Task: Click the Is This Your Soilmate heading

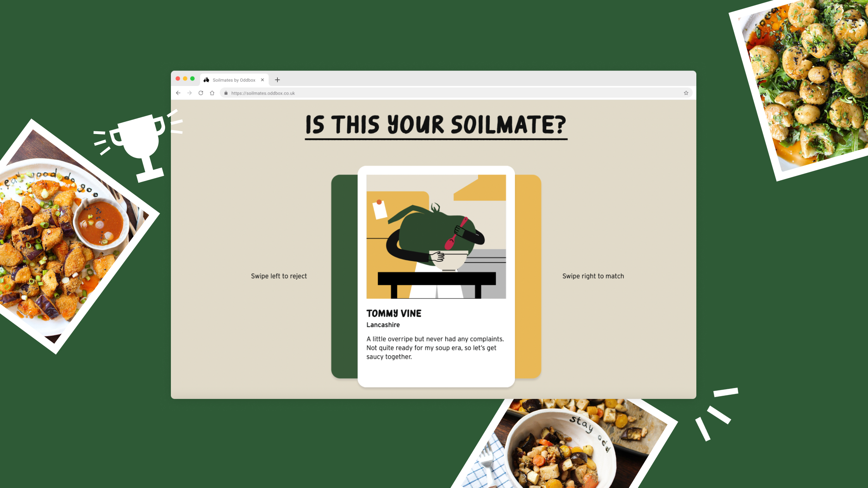Action: [436, 125]
